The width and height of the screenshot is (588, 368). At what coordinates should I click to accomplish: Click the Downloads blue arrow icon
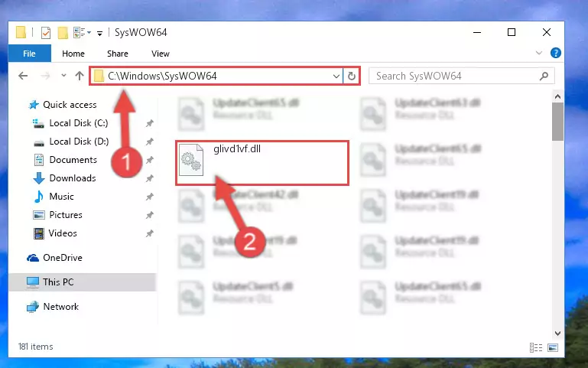click(x=39, y=178)
